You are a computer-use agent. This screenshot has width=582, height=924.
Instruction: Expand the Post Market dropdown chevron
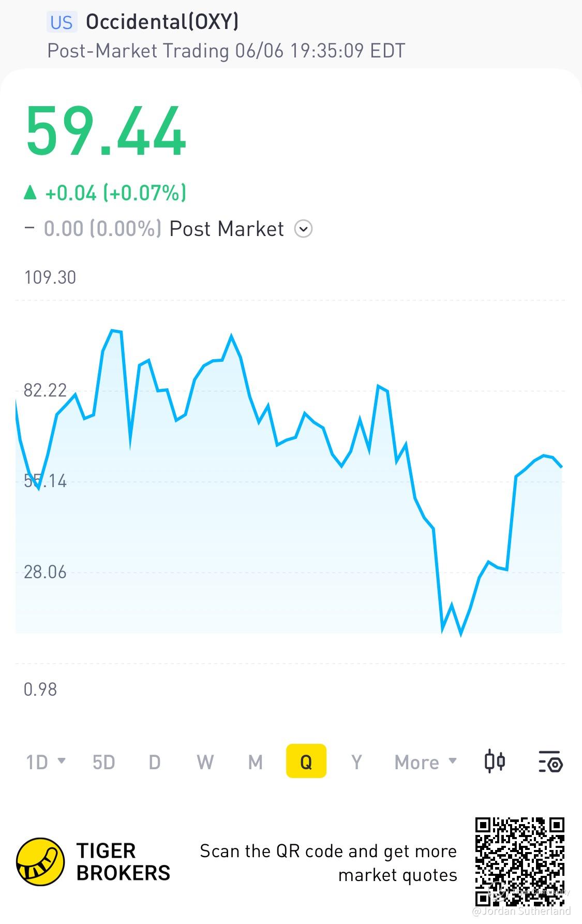(x=303, y=229)
